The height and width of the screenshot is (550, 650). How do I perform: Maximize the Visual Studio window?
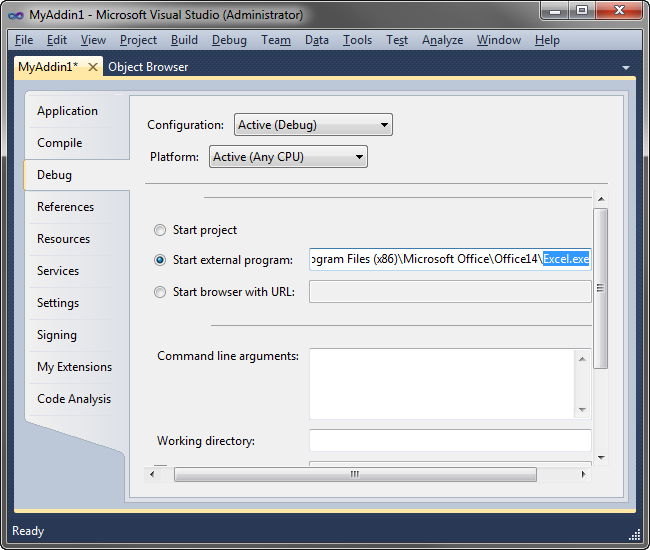click(582, 10)
